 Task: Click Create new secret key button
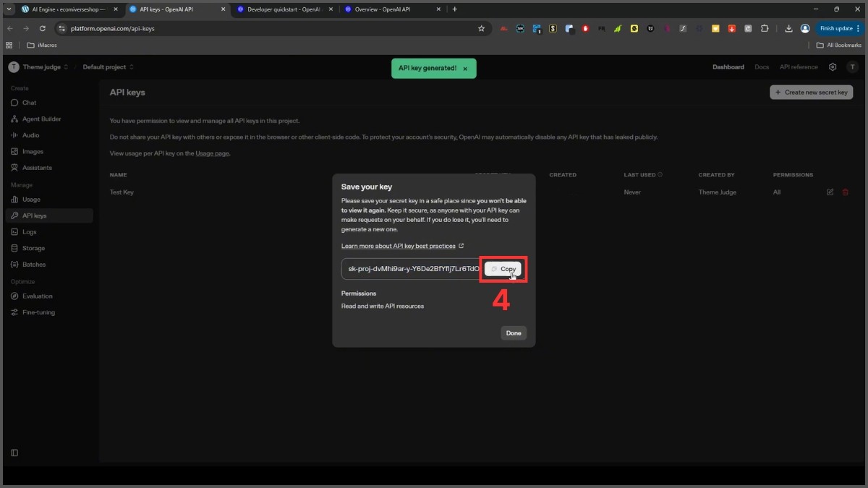(x=812, y=93)
